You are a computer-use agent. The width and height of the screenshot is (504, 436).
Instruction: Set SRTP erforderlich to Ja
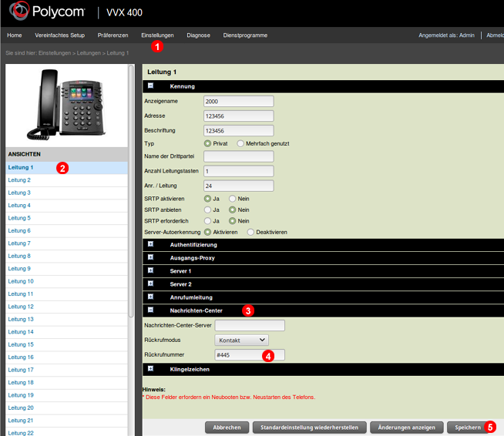(x=207, y=221)
